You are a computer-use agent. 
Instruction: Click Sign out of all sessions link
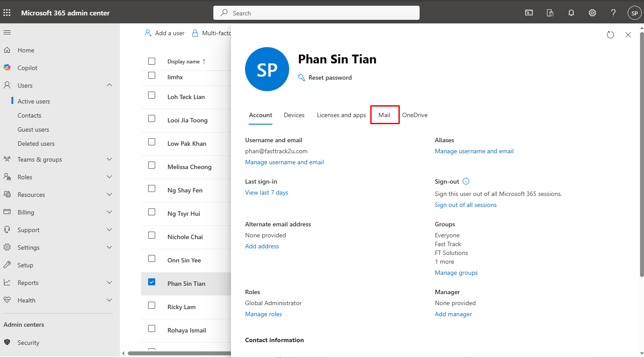pos(465,205)
